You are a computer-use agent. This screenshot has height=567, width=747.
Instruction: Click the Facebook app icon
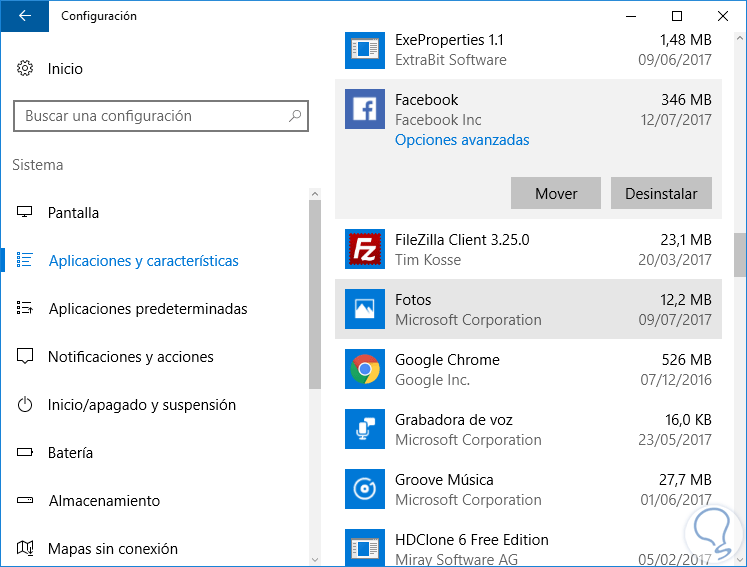point(364,109)
